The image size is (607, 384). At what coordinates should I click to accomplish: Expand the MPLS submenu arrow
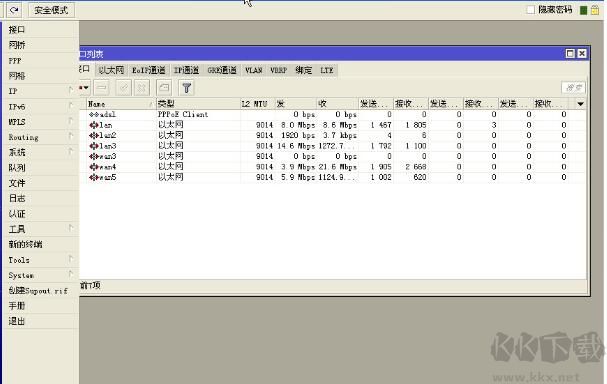[70, 121]
